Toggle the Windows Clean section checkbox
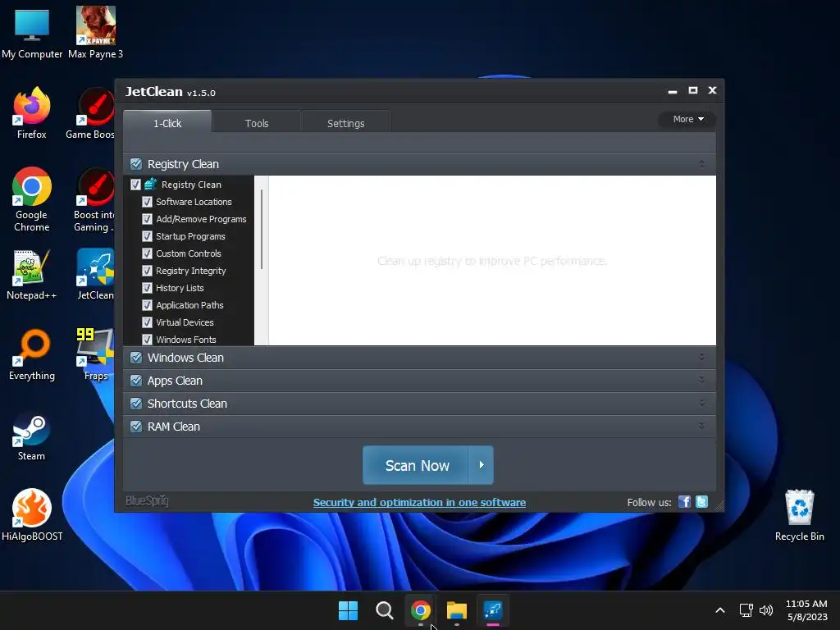The image size is (840, 630). 136,358
